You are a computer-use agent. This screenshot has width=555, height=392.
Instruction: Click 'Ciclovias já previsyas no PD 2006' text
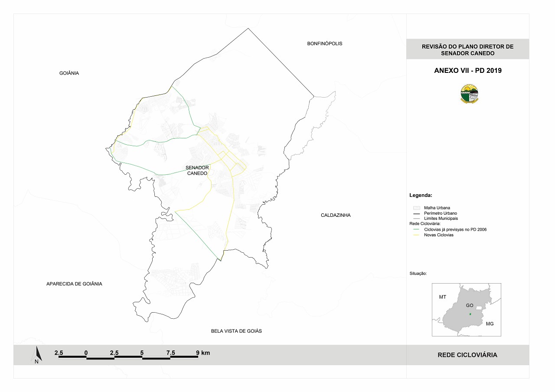click(455, 229)
